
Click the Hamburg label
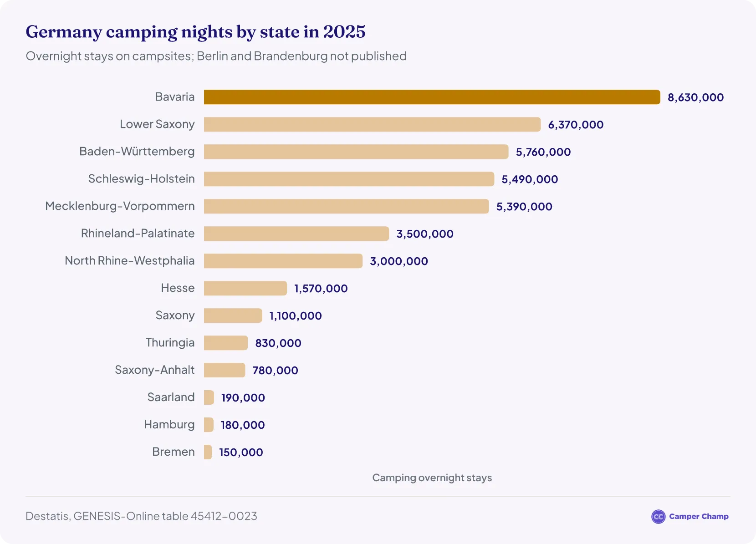(x=169, y=425)
